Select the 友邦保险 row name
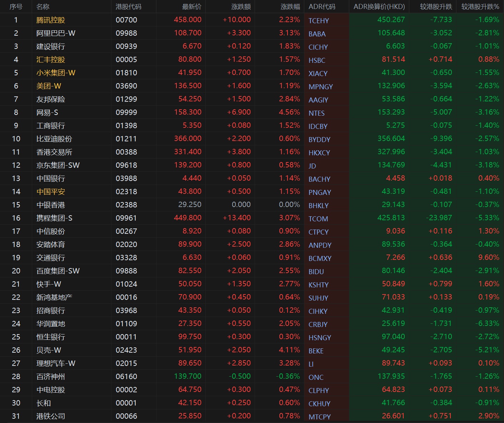Viewport: 504px width, 423px height. [x=51, y=99]
